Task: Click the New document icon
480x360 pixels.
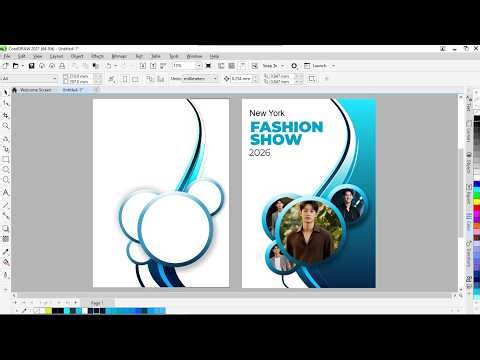Action: (5, 66)
